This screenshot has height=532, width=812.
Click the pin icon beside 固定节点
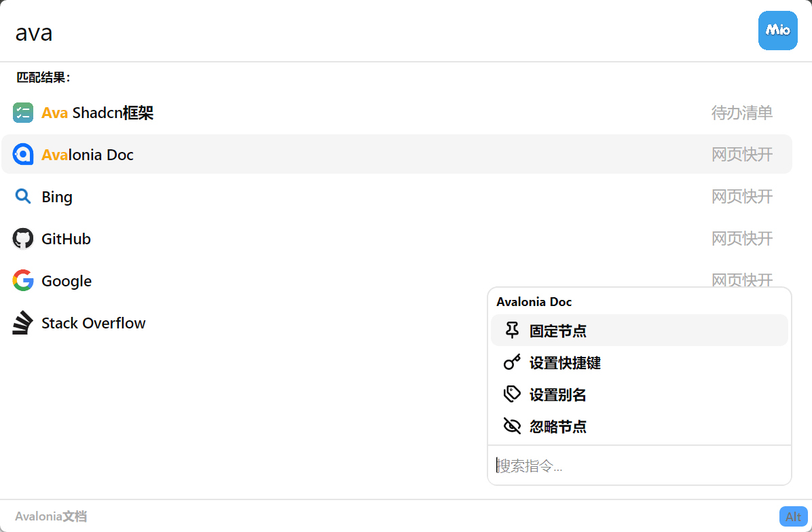coord(512,330)
